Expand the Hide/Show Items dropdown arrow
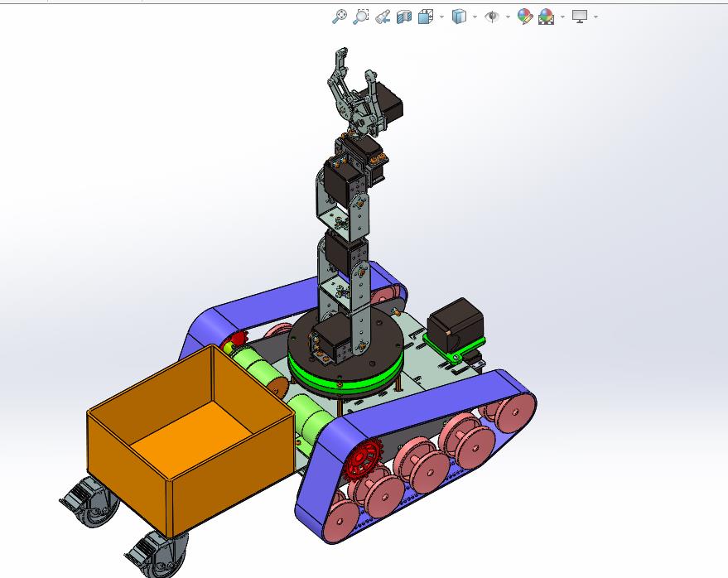This screenshot has height=578, width=728. [x=508, y=17]
